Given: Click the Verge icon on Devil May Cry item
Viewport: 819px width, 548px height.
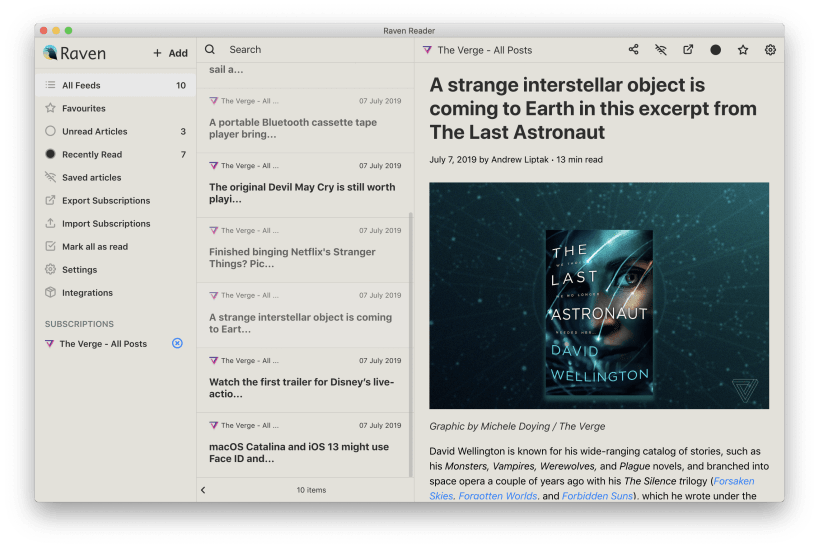Looking at the screenshot, I should (x=213, y=166).
